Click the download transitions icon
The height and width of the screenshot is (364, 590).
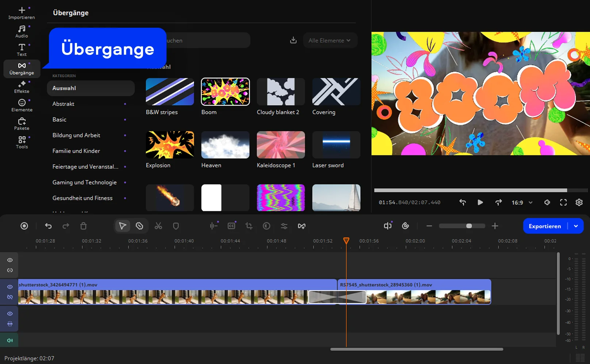coord(293,40)
